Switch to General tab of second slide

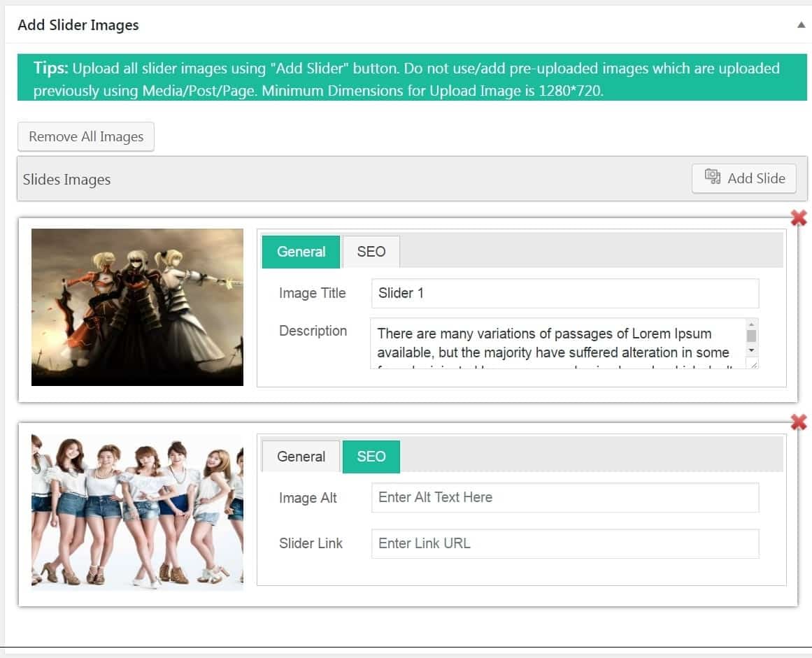tap(301, 457)
